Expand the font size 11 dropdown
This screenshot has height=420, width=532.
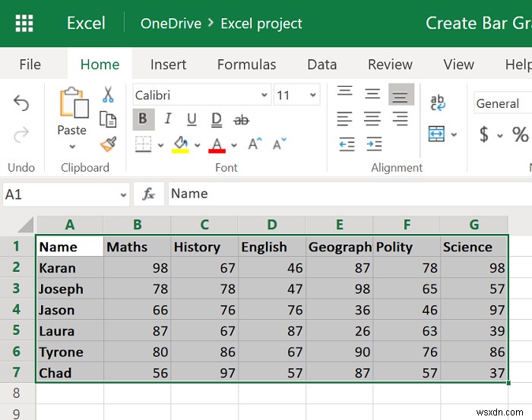tap(297, 95)
